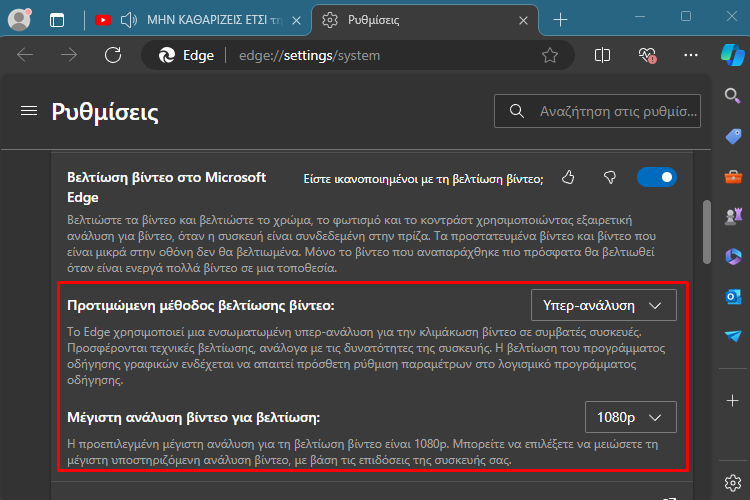750x500 pixels.
Task: Toggle video enhancement in Microsoft Edge
Action: coord(657,178)
